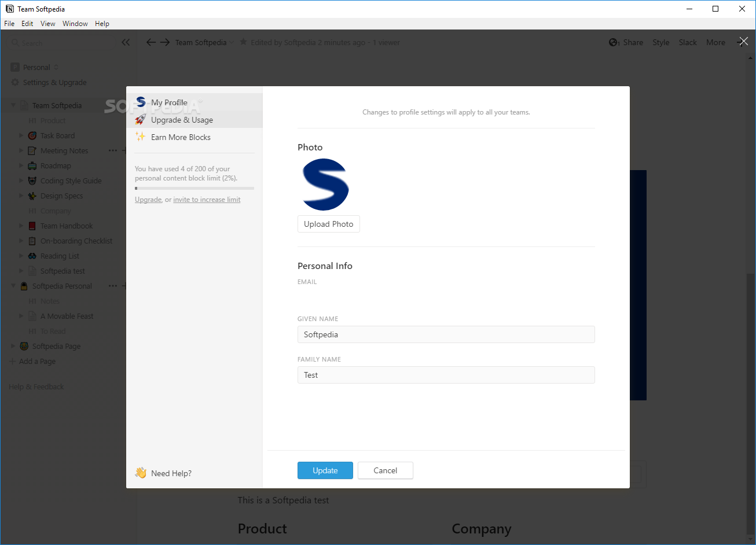Expand the Coding Style Guide arrow

(x=21, y=181)
